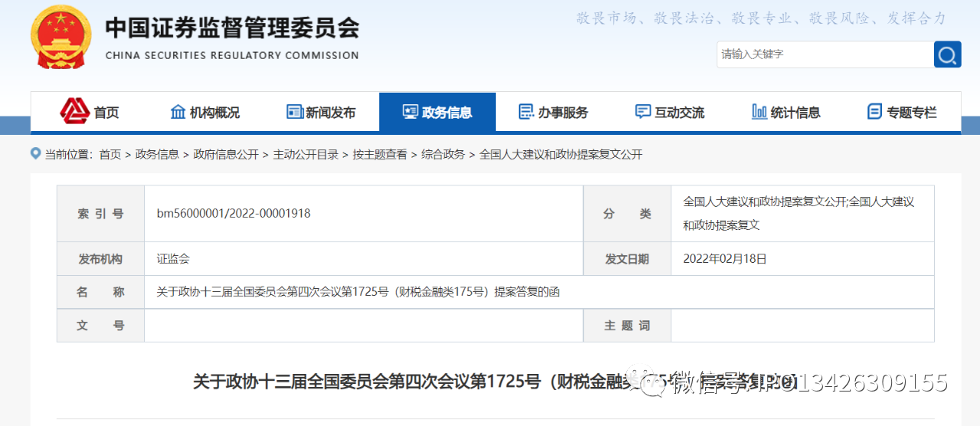Click the CHINA SECURITIES REGULATORY COMMISSION subtitle

click(x=232, y=55)
